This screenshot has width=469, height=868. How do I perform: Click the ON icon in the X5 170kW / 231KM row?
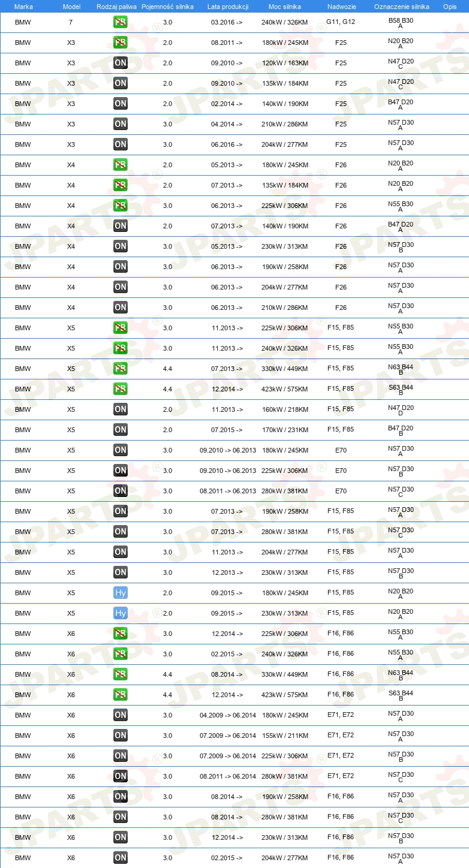pyautogui.click(x=121, y=430)
